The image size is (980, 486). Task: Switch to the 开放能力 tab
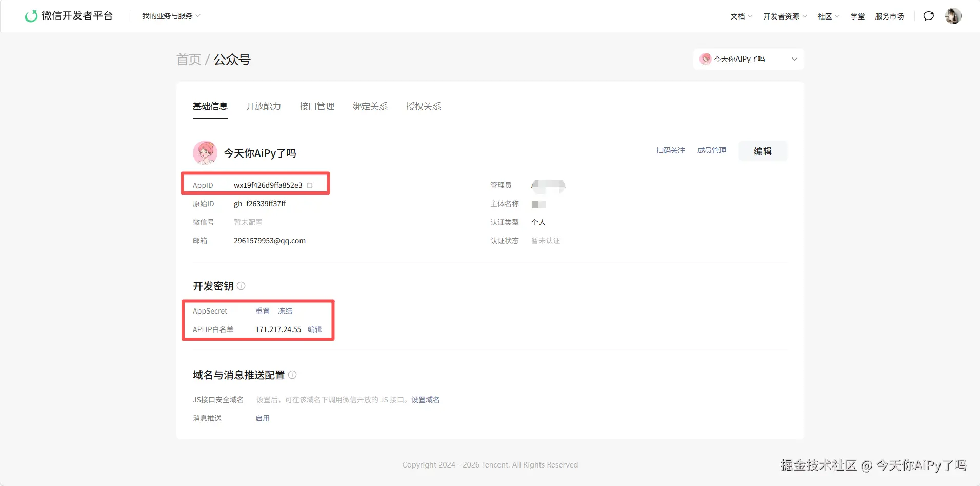pos(264,106)
